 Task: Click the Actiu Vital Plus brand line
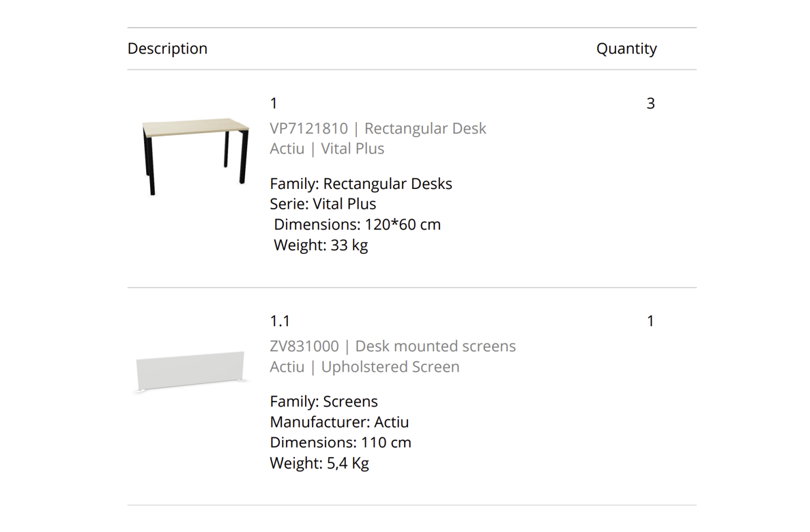(327, 149)
